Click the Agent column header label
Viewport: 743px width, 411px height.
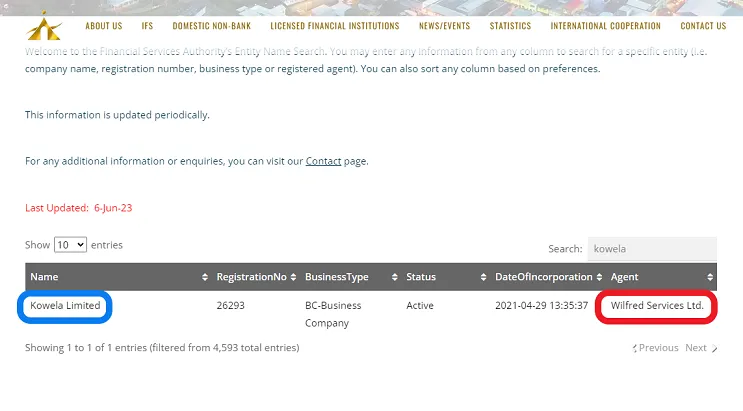(624, 277)
